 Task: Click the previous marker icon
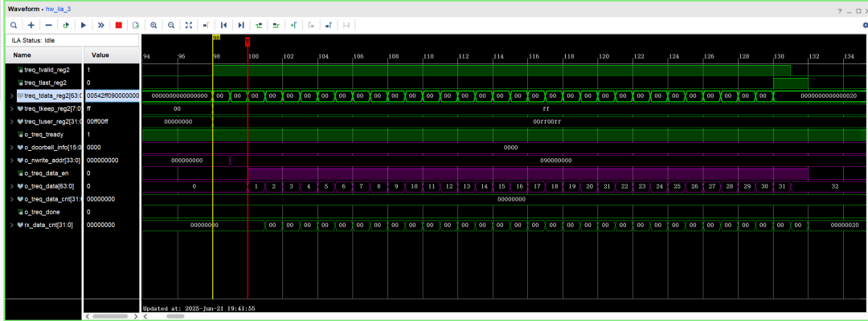click(311, 25)
